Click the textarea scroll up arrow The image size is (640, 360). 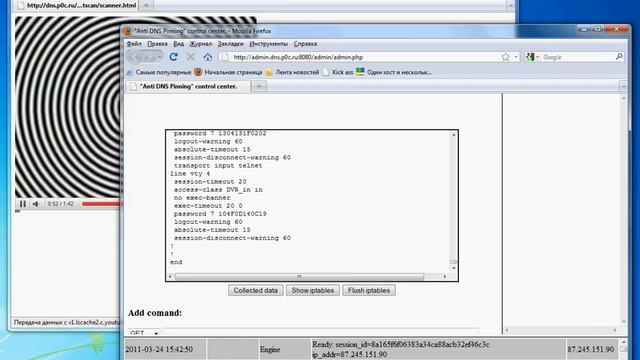(x=453, y=134)
